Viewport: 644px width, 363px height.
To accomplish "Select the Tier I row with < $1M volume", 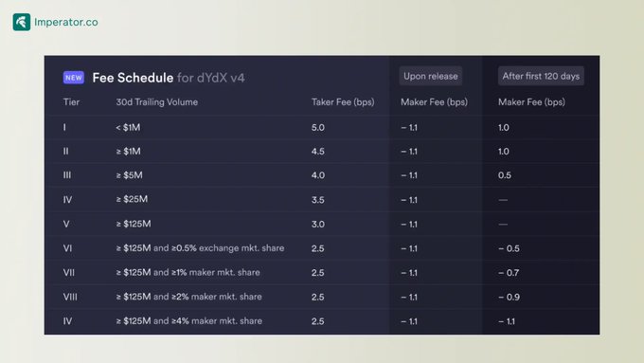I will [322, 127].
